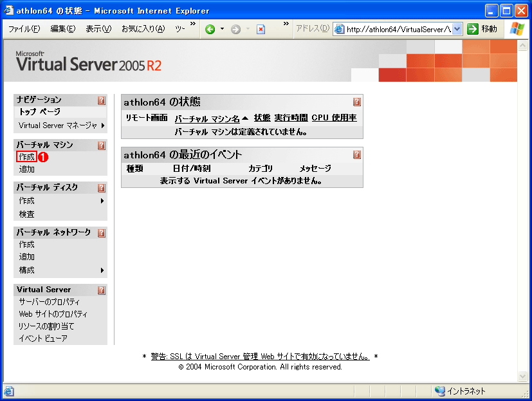Image resolution: width=532 pixels, height=401 pixels.
Task: Click the page icon in status bar
Action: click(9, 391)
